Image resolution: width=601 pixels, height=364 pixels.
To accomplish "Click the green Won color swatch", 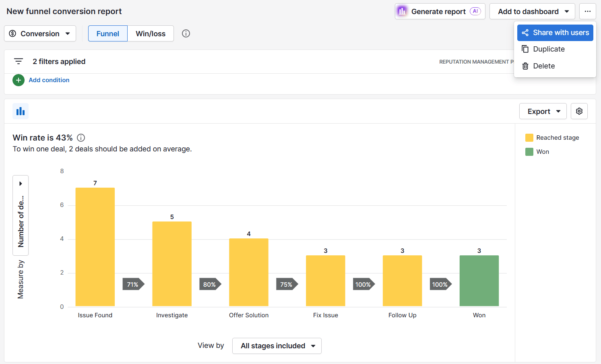I will pos(529,152).
